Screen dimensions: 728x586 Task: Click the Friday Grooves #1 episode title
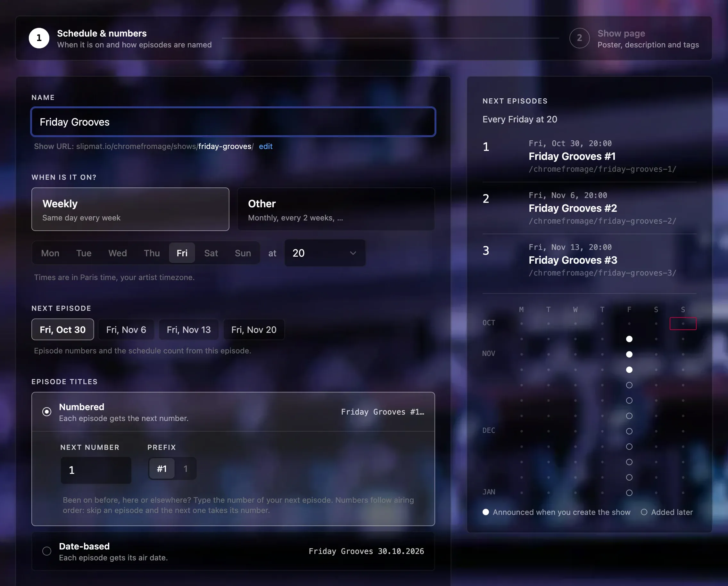(x=572, y=156)
